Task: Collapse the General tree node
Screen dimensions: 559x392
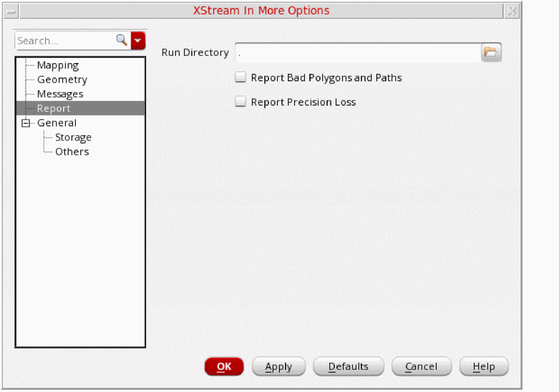Action: pyautogui.click(x=25, y=123)
